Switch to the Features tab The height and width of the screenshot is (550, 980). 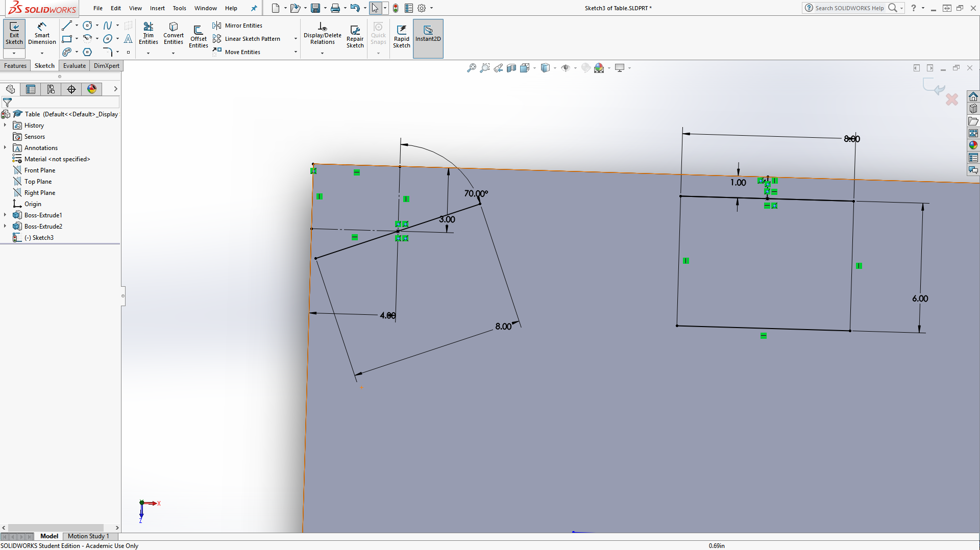[x=15, y=66]
